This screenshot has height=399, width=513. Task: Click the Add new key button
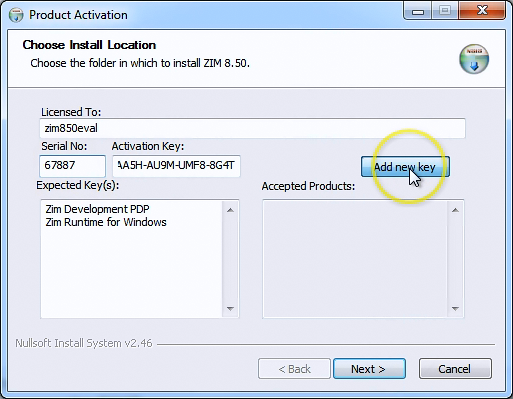(x=405, y=167)
